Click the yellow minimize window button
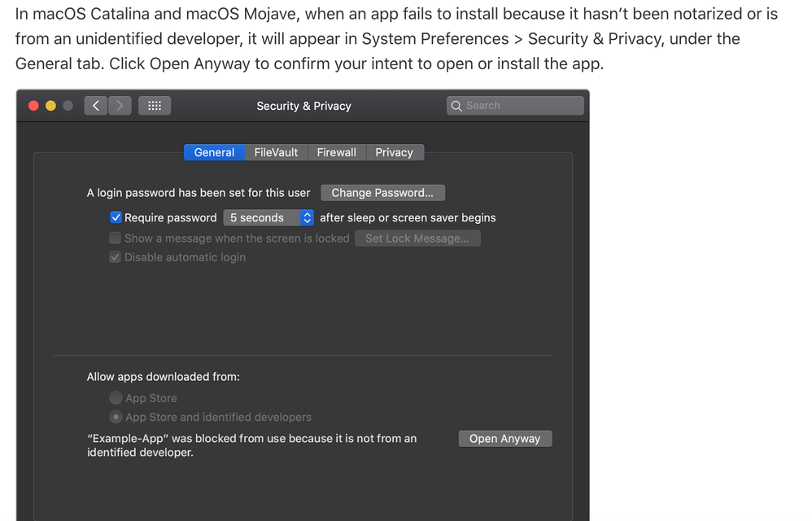812x521 pixels. point(50,106)
